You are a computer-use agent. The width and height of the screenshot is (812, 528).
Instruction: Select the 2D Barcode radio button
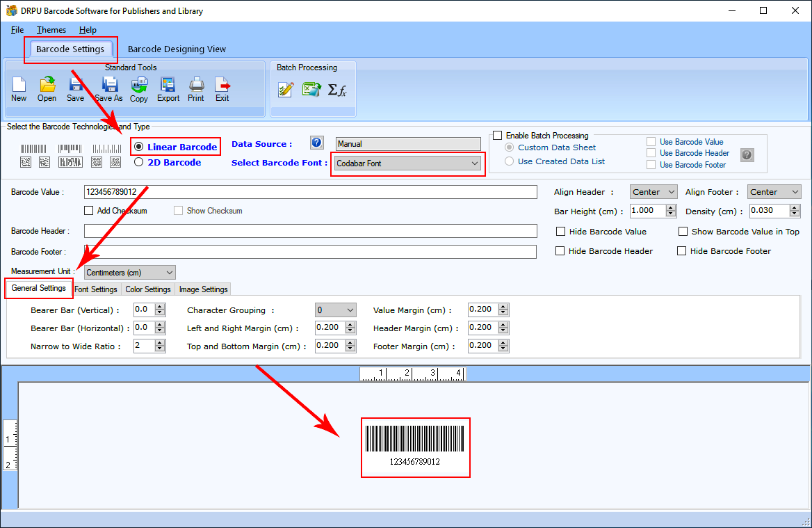click(139, 162)
